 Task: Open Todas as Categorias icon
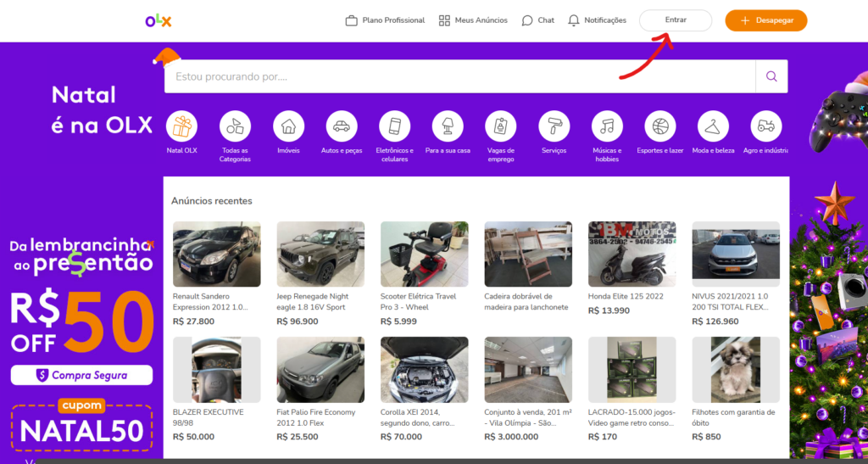click(x=235, y=126)
